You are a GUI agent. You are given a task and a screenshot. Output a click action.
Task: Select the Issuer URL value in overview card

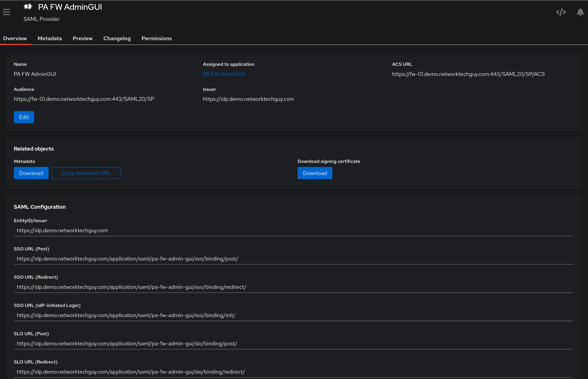click(x=248, y=99)
